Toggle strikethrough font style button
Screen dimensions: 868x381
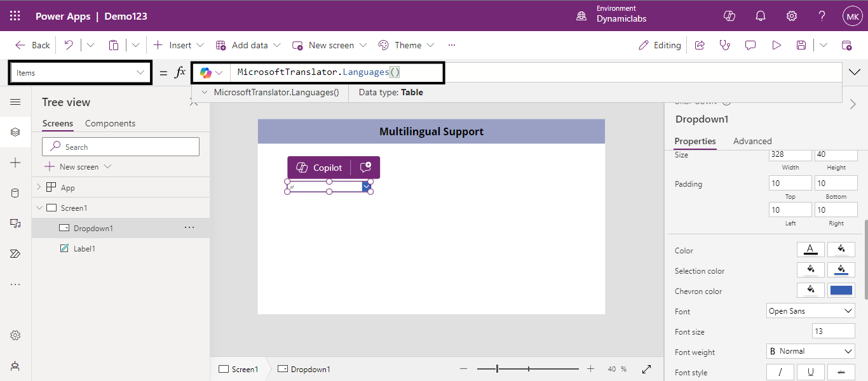point(841,372)
